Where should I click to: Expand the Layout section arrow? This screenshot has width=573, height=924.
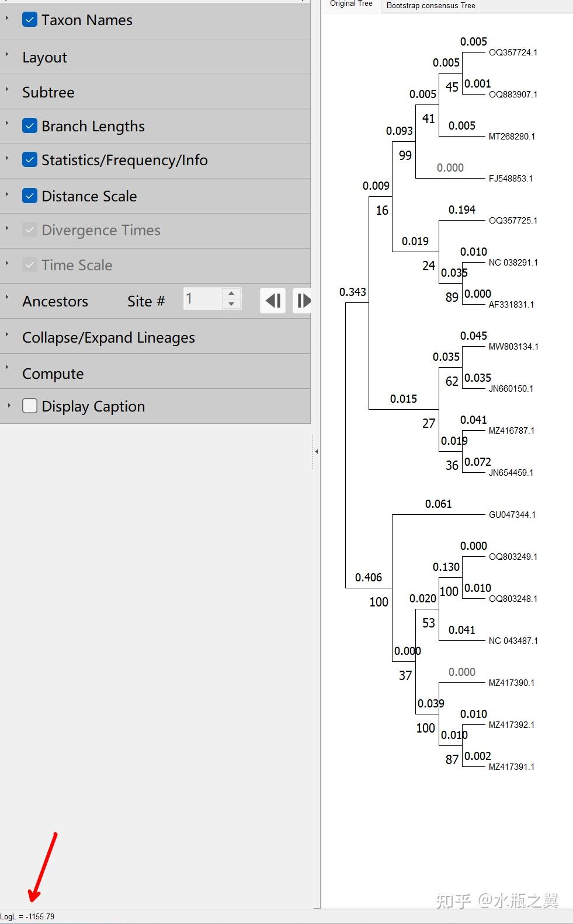tap(7, 54)
